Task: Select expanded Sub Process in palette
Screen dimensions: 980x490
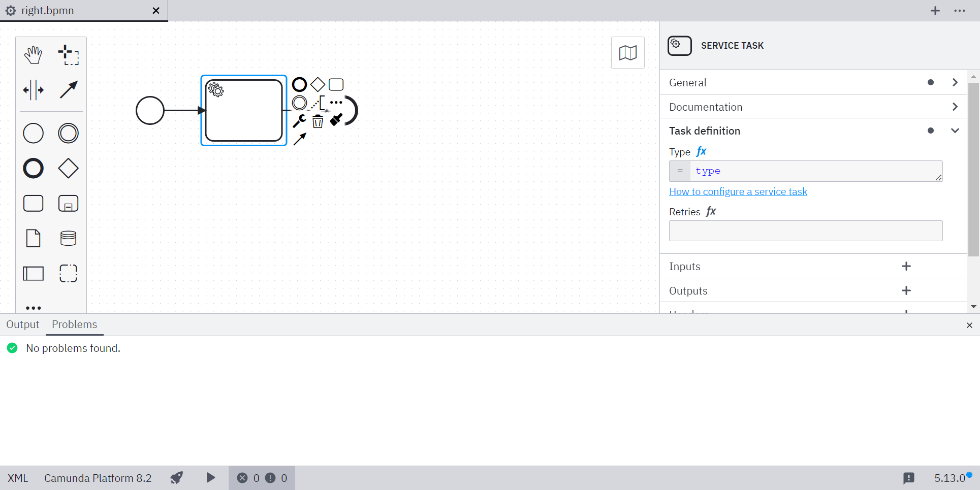Action: tap(68, 204)
